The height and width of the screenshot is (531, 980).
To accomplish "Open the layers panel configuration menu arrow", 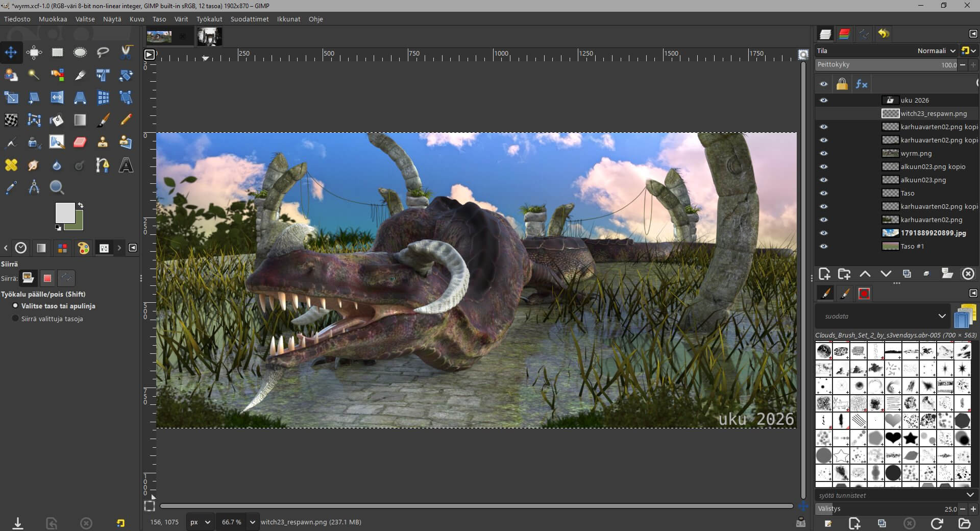I will [x=973, y=34].
